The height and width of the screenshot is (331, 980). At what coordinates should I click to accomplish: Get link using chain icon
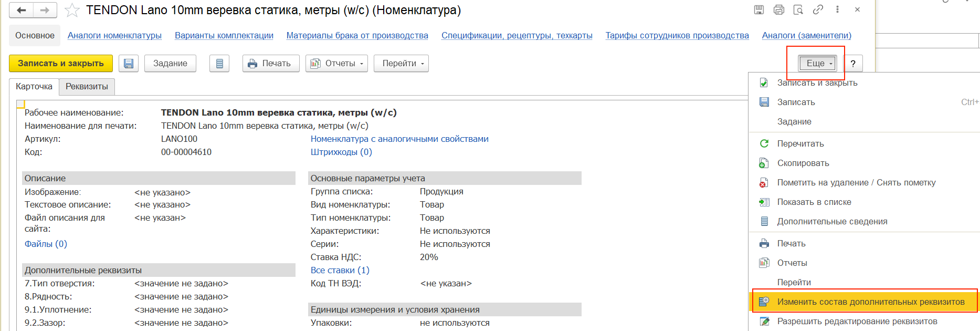pos(818,9)
